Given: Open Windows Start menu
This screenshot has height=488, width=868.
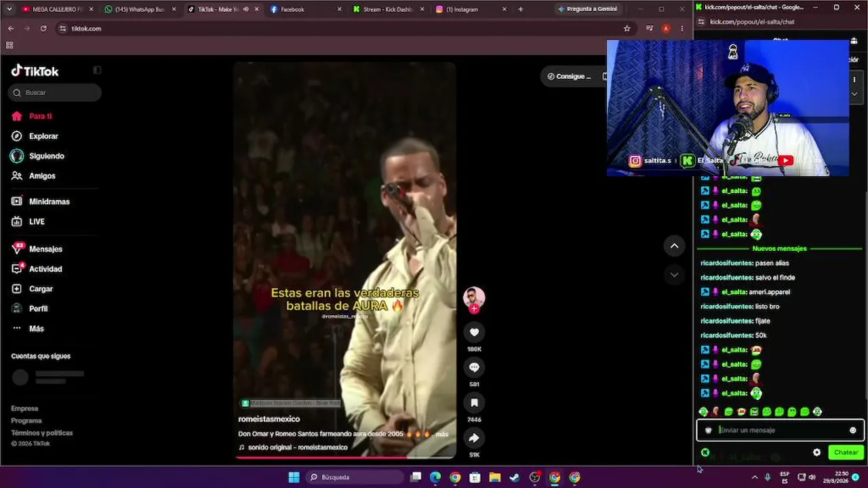Looking at the screenshot, I should pos(294,477).
